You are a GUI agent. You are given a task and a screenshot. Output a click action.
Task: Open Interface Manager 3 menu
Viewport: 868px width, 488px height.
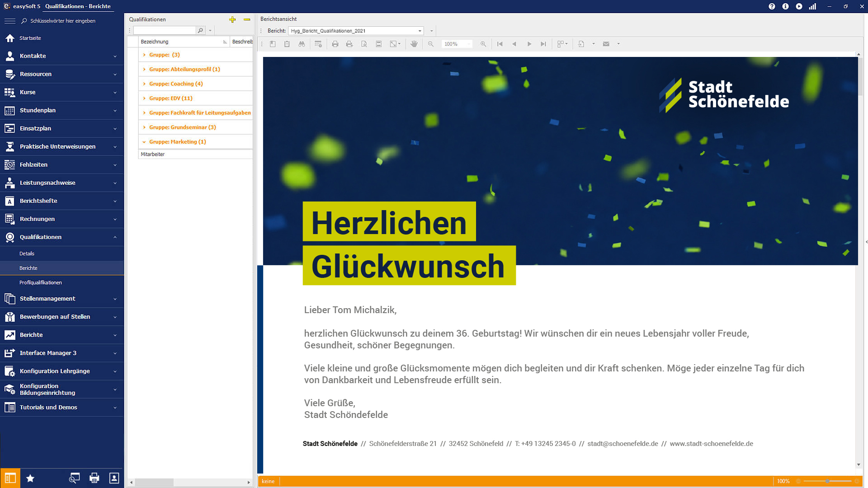coord(62,353)
